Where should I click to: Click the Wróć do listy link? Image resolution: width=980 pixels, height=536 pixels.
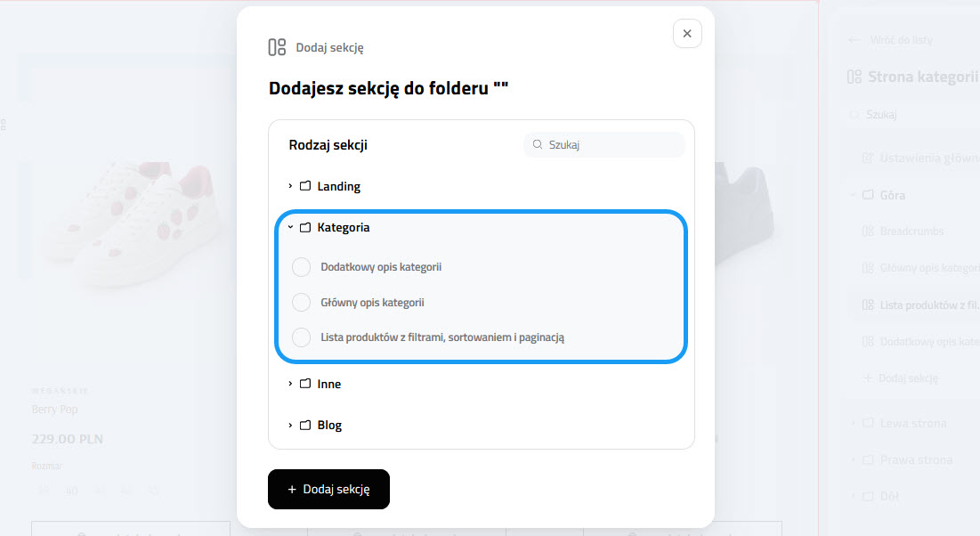902,40
